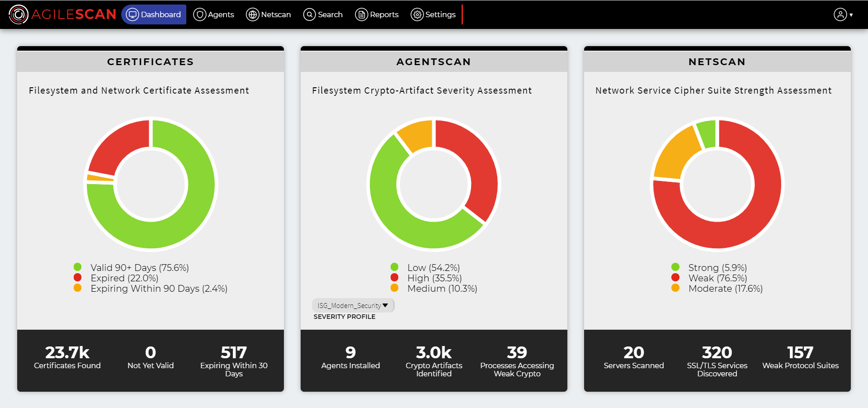Toggle the Moderate cipher legend entry
The height and width of the screenshot is (408, 868).
725,289
